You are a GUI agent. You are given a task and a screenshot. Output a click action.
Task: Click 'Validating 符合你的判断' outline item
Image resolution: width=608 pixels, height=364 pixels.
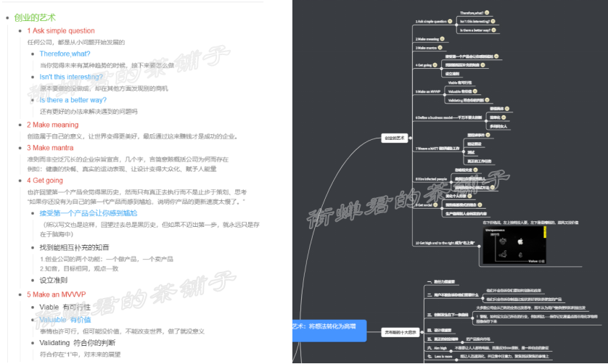click(x=77, y=343)
